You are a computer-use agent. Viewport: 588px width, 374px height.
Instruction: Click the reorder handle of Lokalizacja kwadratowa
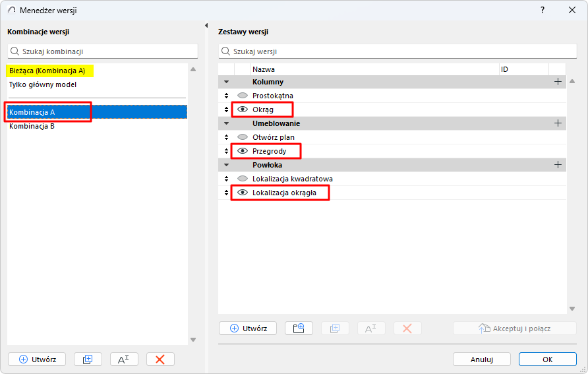(x=226, y=179)
